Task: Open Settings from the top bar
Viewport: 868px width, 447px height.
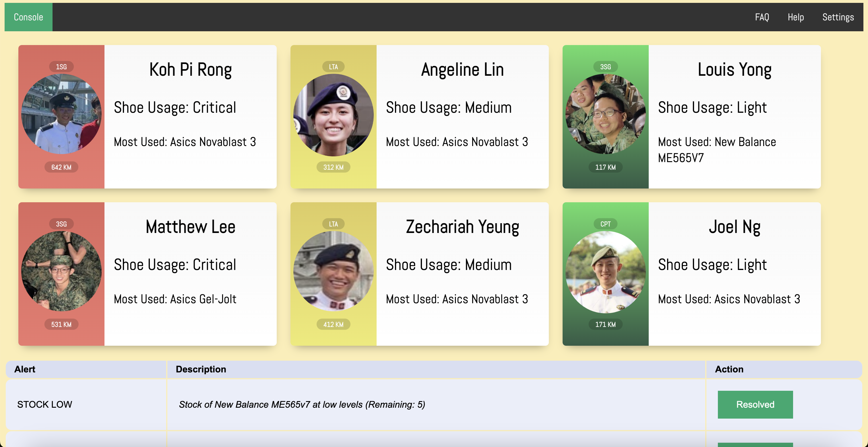Action: (838, 17)
